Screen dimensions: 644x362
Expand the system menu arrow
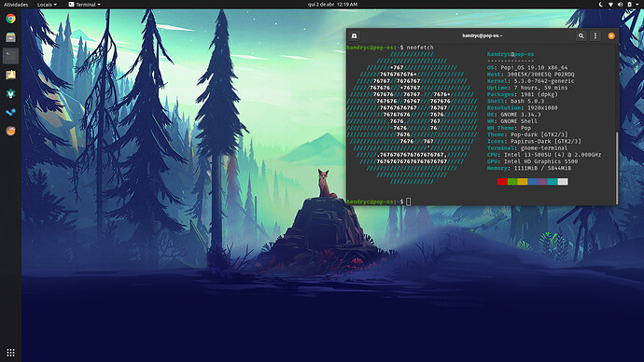coord(637,5)
